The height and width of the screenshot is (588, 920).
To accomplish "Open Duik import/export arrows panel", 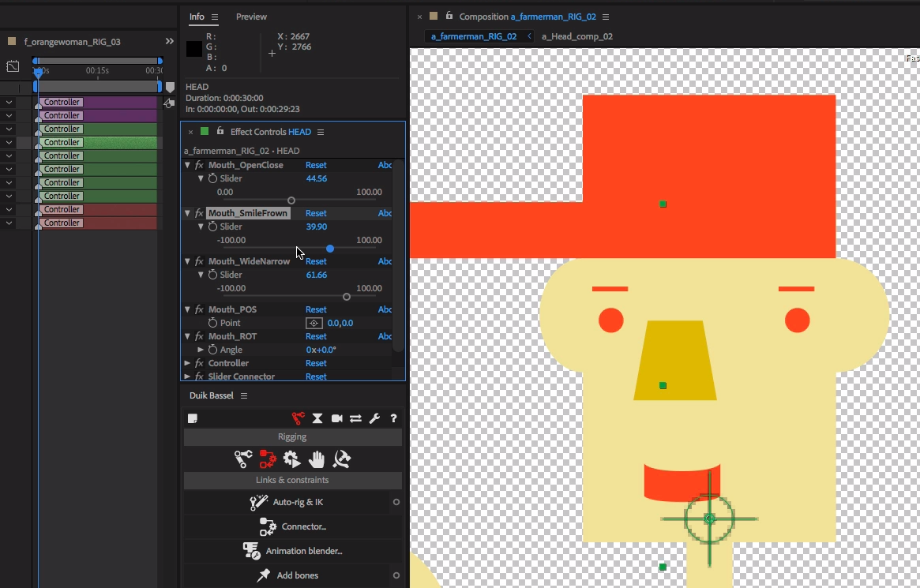I will (x=355, y=418).
